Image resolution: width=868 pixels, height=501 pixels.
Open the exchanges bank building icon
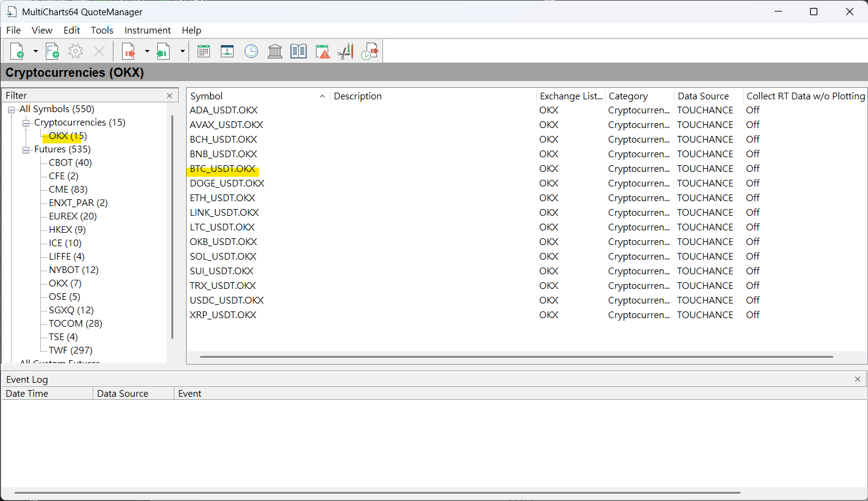pyautogui.click(x=275, y=52)
